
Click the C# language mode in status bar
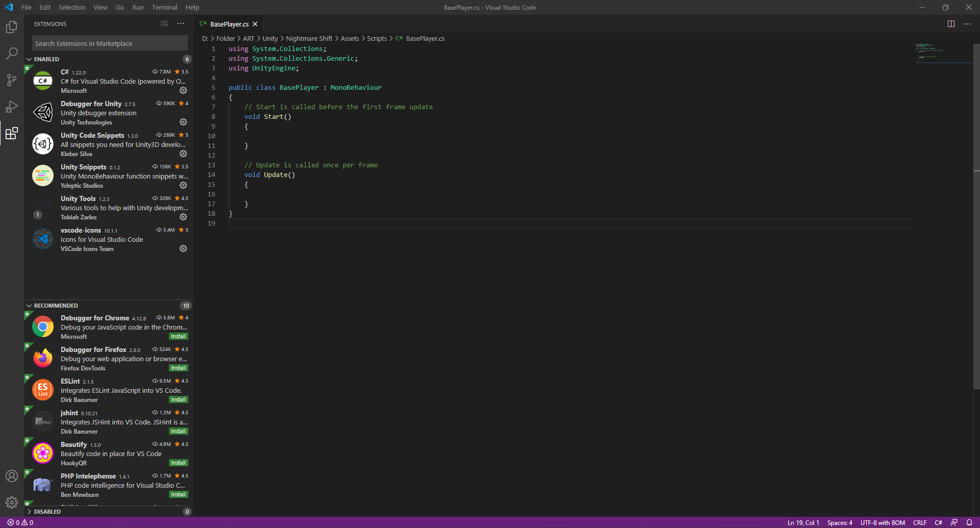point(938,522)
